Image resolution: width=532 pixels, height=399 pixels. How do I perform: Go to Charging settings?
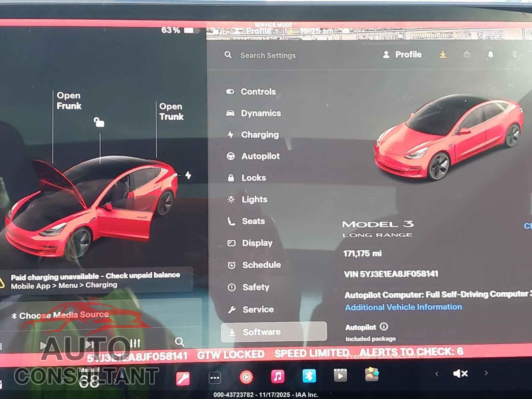click(x=253, y=135)
